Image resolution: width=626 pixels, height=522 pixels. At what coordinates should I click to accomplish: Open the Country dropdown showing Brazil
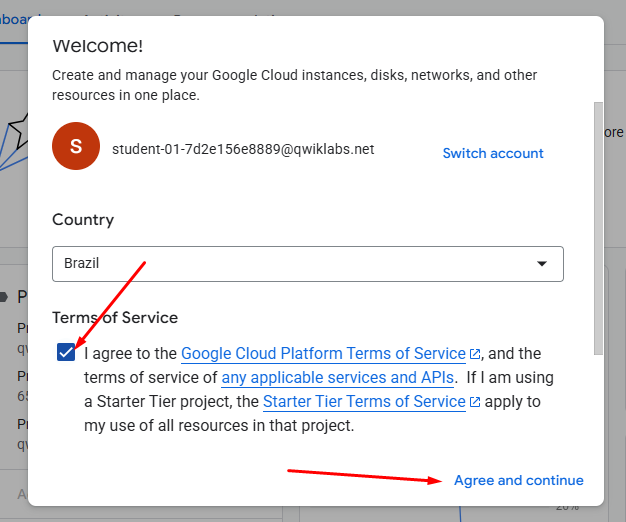click(308, 264)
